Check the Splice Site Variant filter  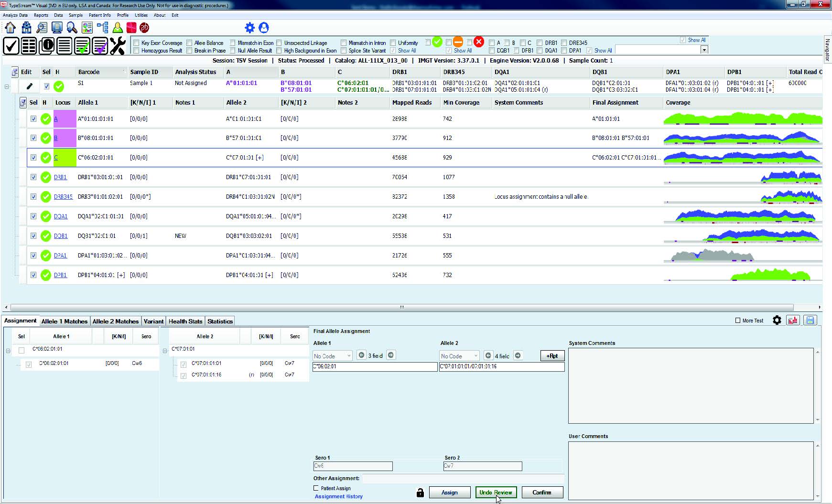point(344,51)
